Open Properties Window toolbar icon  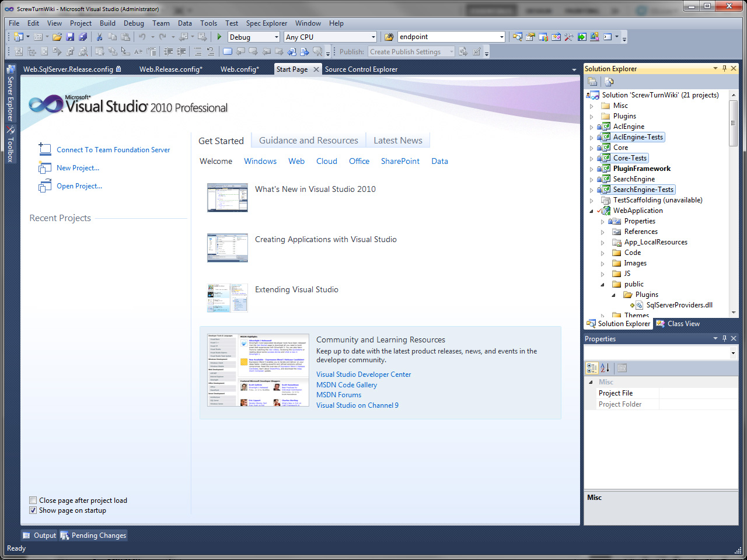click(530, 37)
